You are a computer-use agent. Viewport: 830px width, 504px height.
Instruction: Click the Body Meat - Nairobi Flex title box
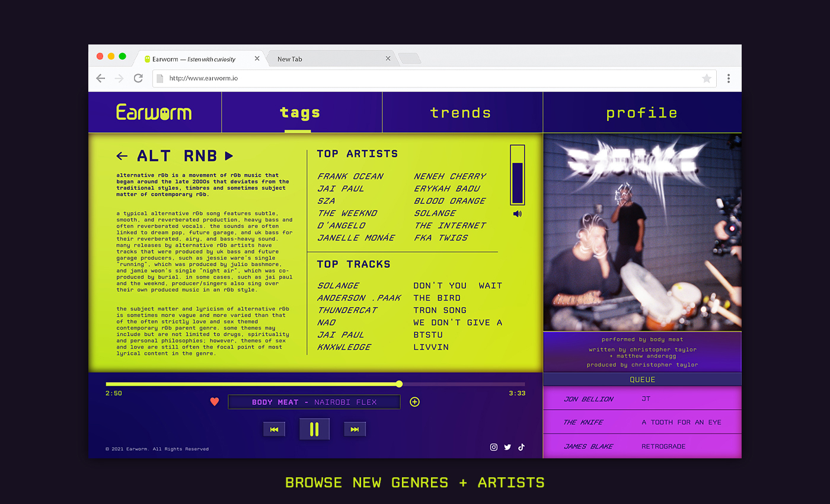314,402
